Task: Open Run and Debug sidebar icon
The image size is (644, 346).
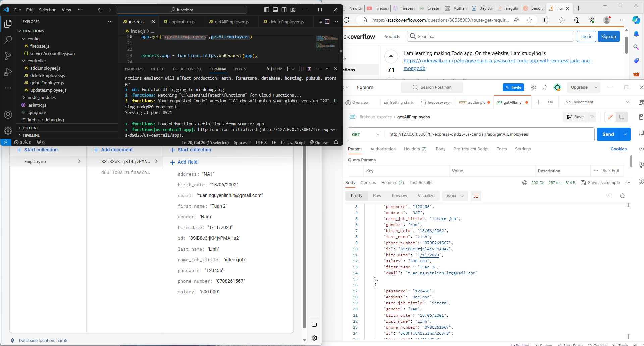Action: pyautogui.click(x=8, y=72)
